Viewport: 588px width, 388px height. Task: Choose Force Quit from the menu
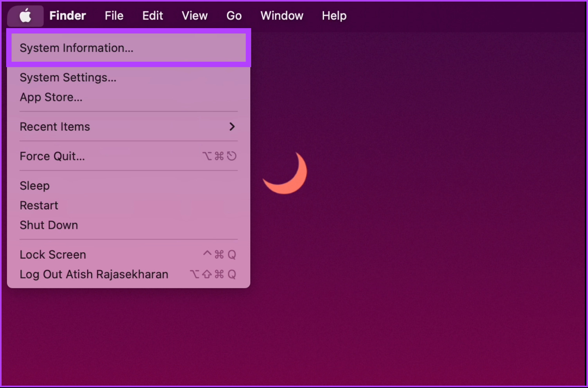[x=52, y=156]
